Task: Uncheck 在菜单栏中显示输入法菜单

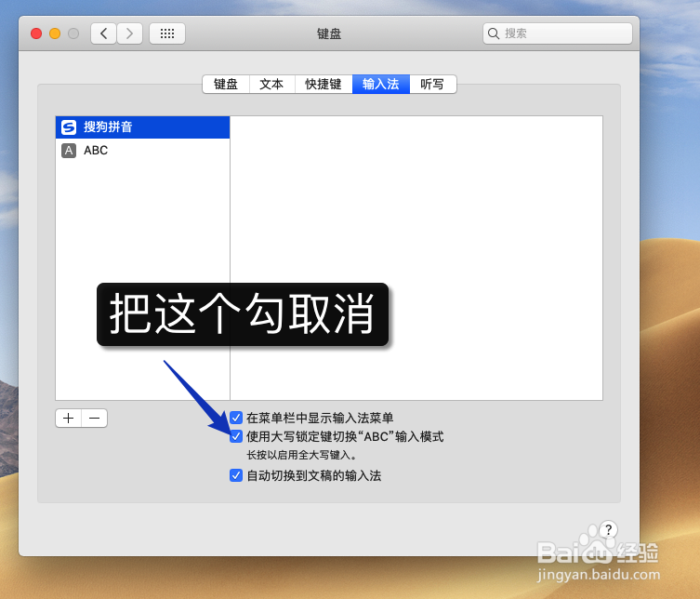Action: [x=236, y=418]
